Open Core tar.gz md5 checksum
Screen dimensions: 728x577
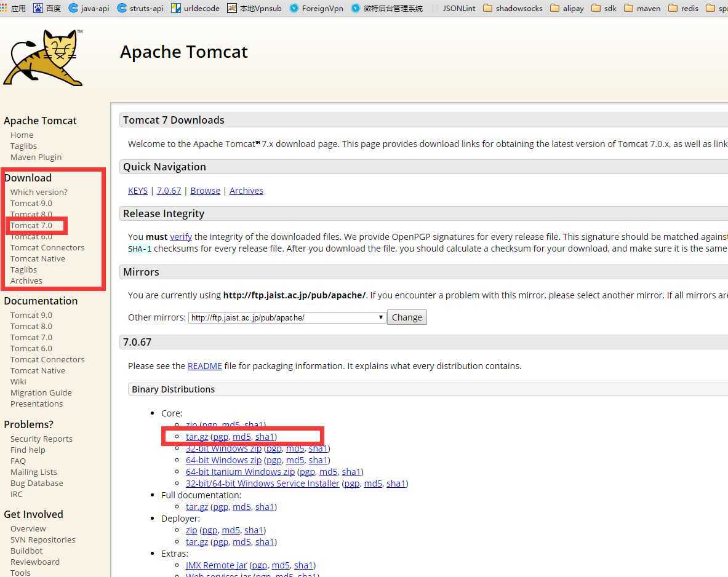(x=242, y=437)
